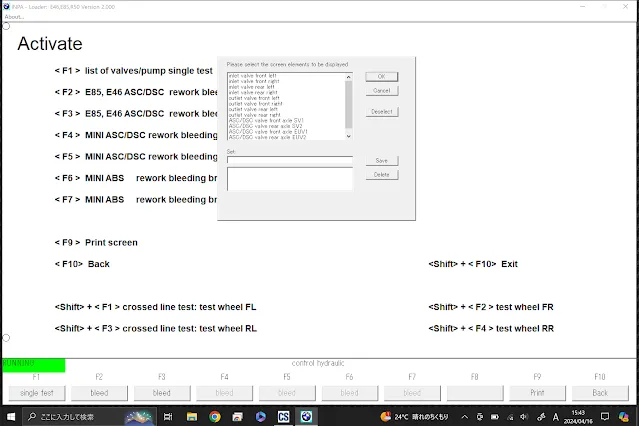Click the '<F9> Print screen' line

[96, 243]
